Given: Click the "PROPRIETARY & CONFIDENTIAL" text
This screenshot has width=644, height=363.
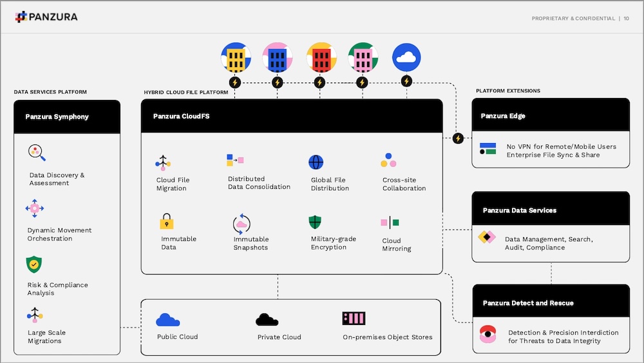Looking at the screenshot, I should point(573,19).
